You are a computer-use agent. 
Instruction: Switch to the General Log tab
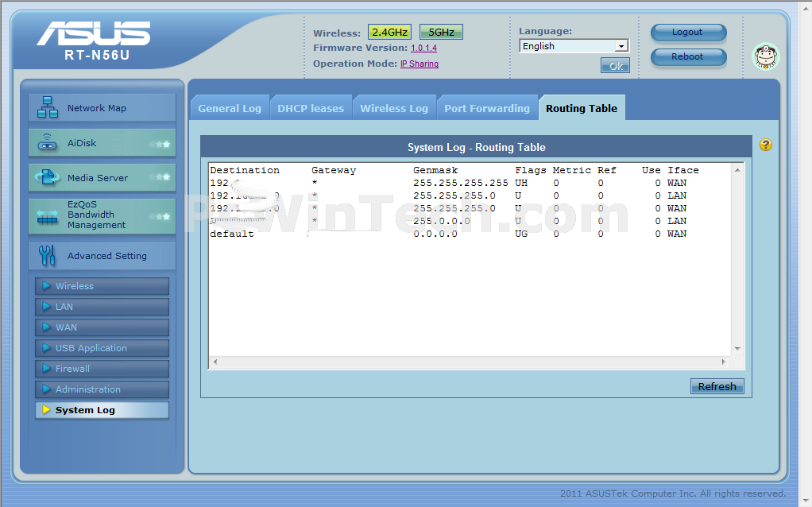tap(230, 108)
